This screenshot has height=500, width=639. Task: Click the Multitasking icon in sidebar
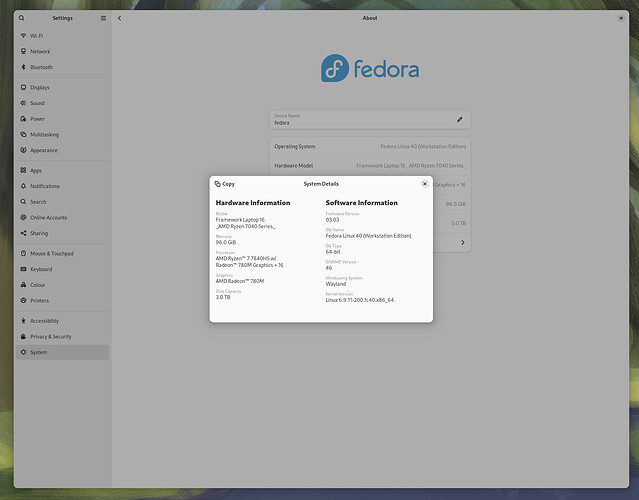click(23, 134)
